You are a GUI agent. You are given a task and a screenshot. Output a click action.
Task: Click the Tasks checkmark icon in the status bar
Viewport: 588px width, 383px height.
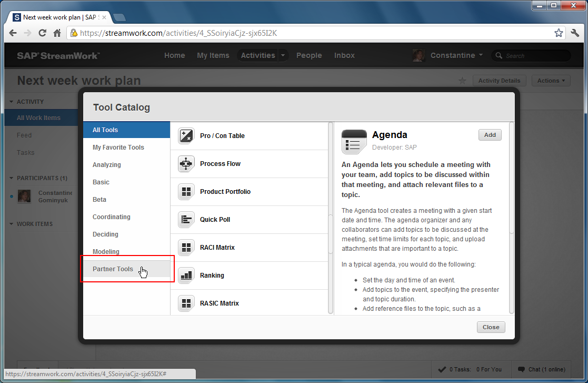442,369
